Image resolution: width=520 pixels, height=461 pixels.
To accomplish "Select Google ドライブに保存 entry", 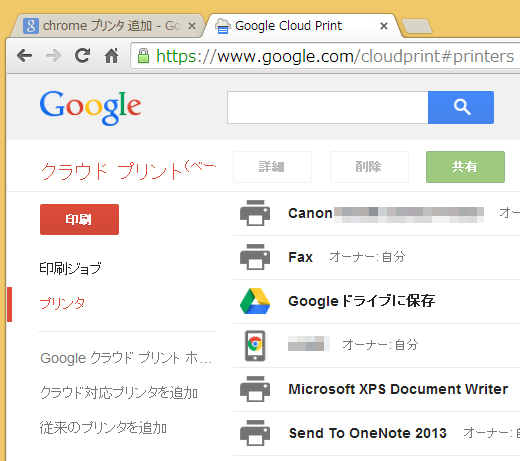I will tap(362, 301).
